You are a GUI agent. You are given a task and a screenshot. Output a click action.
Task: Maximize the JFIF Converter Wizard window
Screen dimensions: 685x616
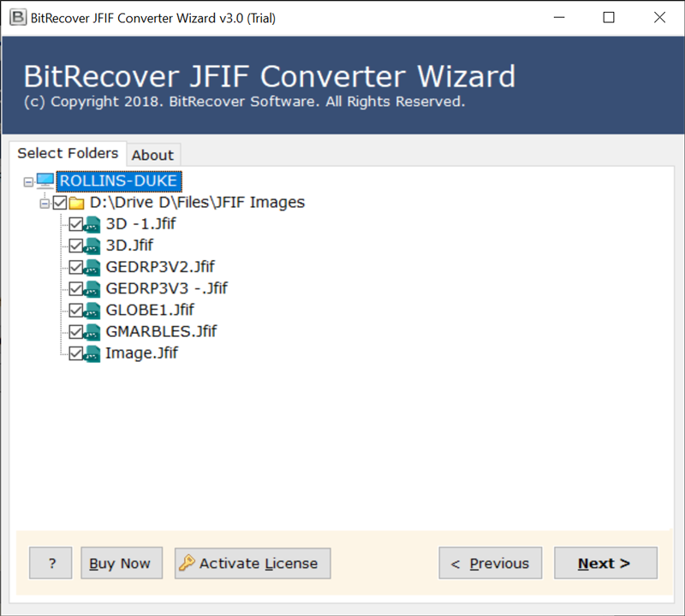(x=609, y=17)
